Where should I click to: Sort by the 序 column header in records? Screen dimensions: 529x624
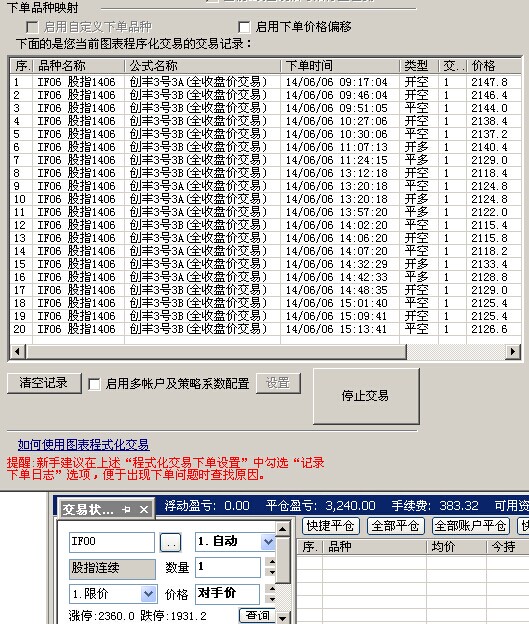22,66
